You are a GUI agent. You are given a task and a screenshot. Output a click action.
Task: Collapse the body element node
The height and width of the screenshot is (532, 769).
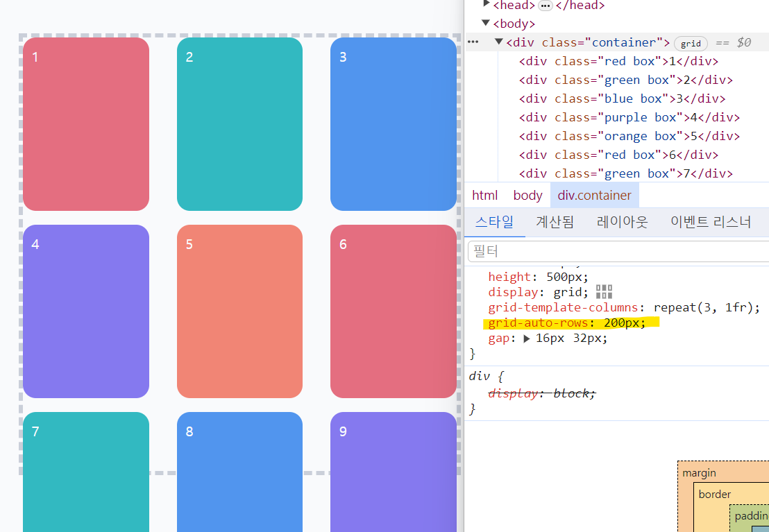pos(486,23)
